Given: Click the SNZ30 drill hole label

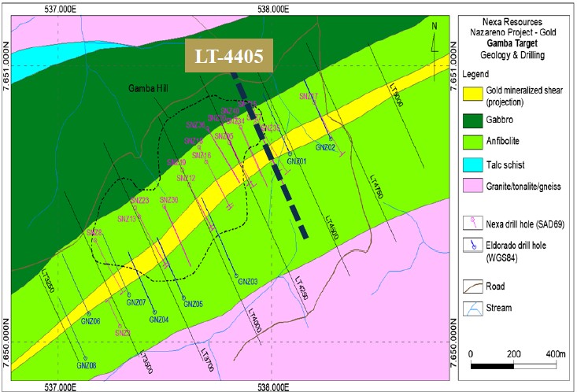Looking at the screenshot, I should click(x=169, y=200).
